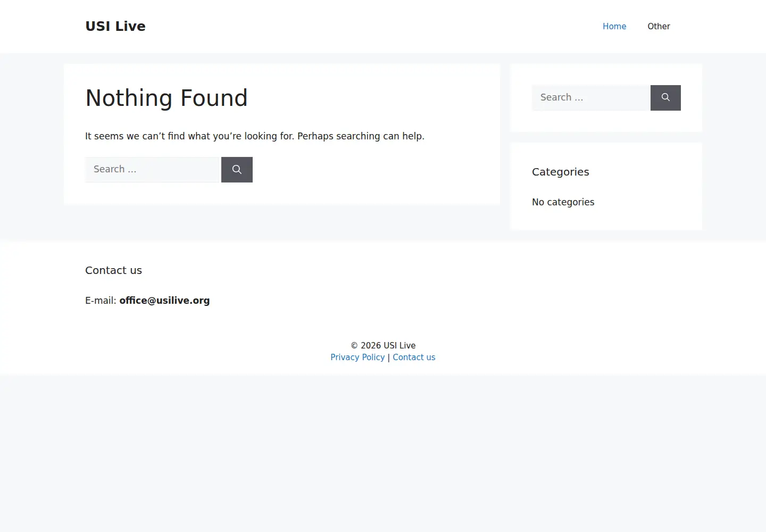766x532 pixels.
Task: Open the Privacy Policy footer link
Action: click(x=357, y=358)
